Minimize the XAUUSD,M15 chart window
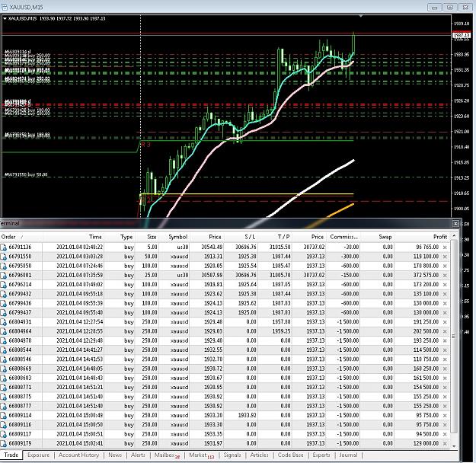This screenshot has height=463, width=476. (x=434, y=7)
